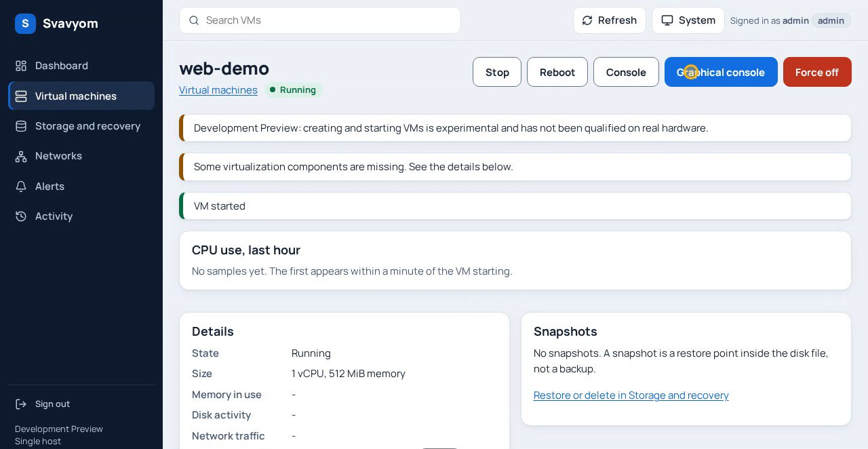Click the web-demo VM title

(224, 69)
